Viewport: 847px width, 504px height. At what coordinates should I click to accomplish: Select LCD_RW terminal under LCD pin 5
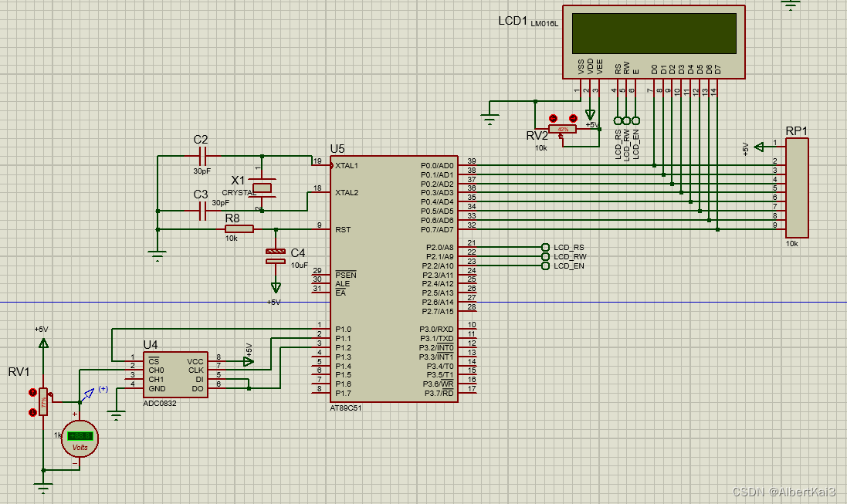[x=627, y=120]
